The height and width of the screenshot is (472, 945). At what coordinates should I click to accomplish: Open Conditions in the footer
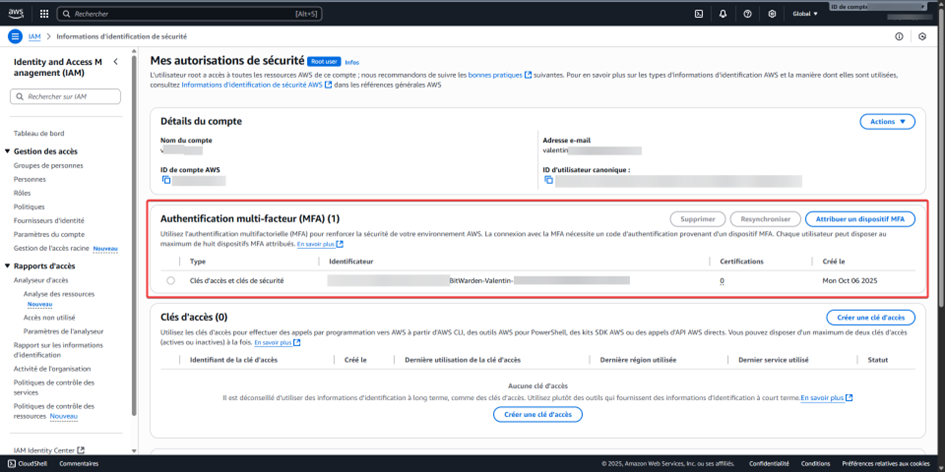(815, 464)
